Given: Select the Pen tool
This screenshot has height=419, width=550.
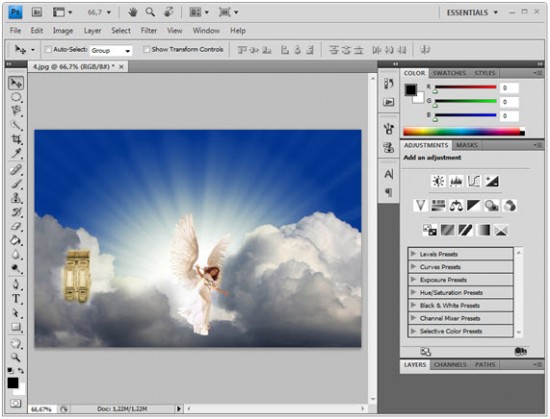Looking at the screenshot, I should pos(16,284).
